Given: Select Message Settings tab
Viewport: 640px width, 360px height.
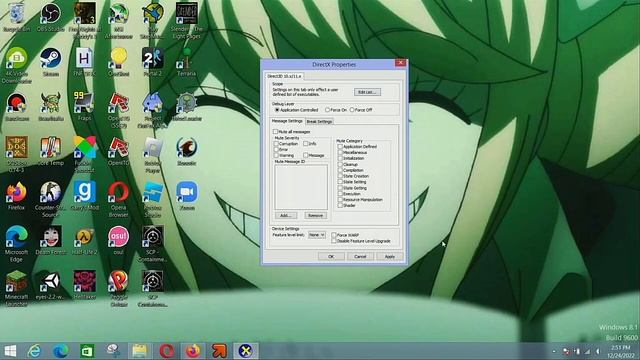Looking at the screenshot, I should [287, 121].
